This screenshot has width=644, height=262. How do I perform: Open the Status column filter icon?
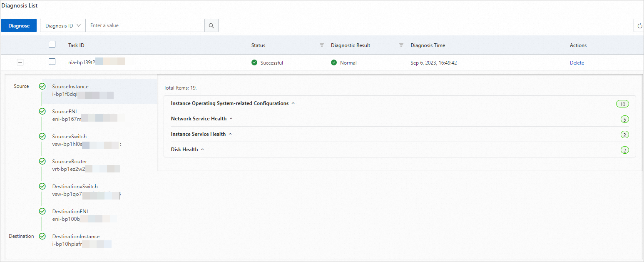(x=322, y=45)
